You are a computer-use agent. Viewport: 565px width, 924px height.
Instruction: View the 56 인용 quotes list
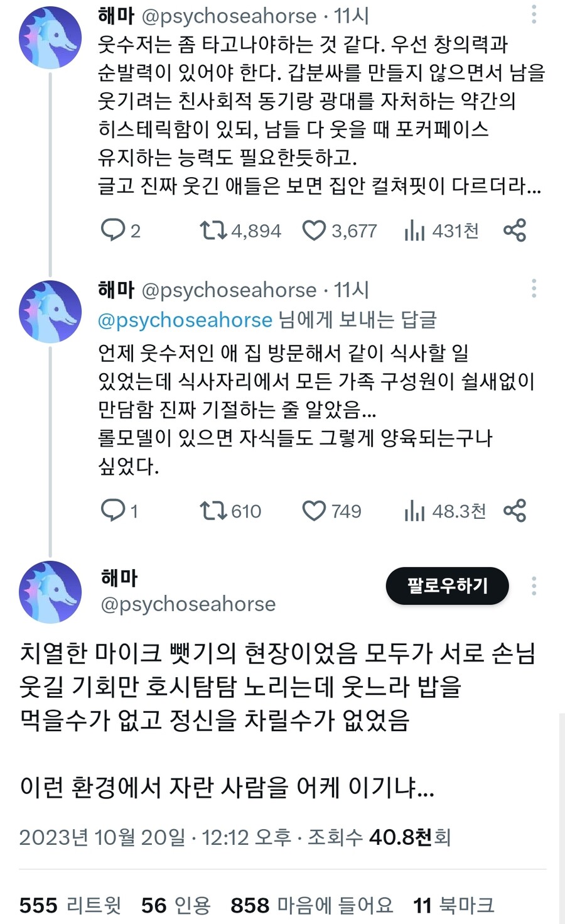176,905
